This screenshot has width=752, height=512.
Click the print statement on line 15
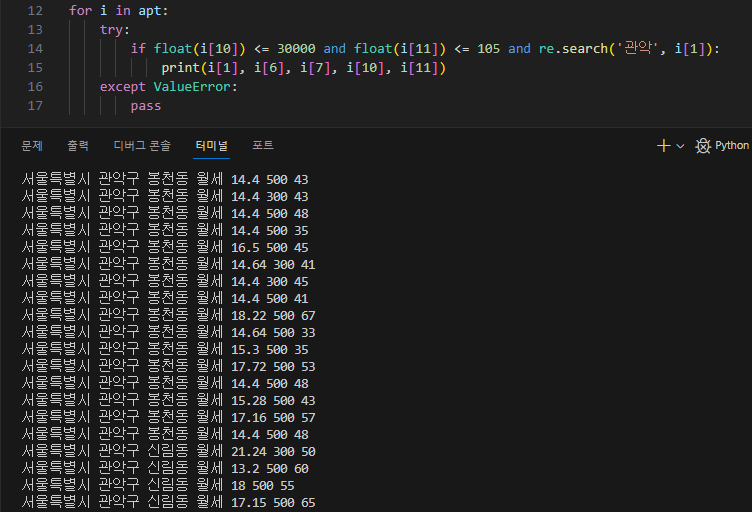click(304, 68)
